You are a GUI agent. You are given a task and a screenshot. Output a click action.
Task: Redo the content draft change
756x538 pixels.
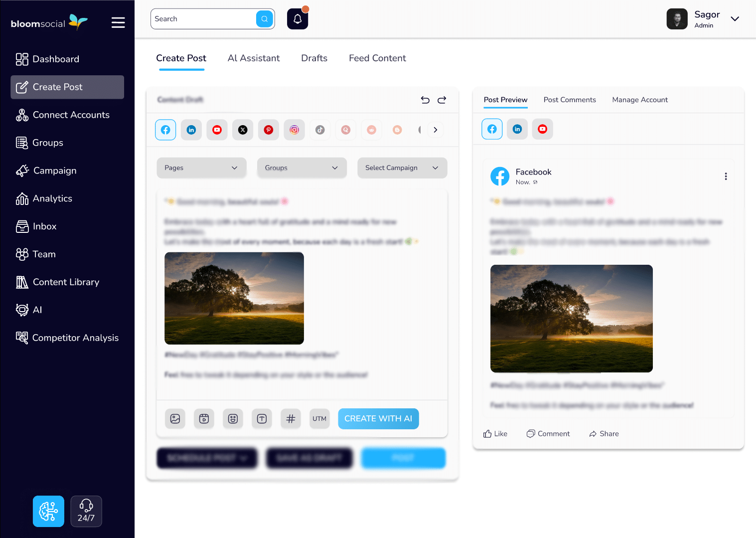coord(442,100)
